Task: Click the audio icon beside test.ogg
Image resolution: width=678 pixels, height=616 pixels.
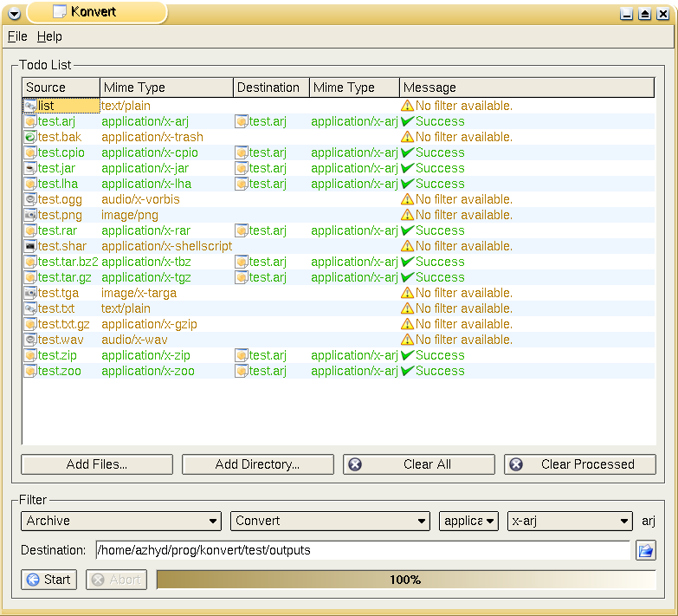Action: [30, 199]
